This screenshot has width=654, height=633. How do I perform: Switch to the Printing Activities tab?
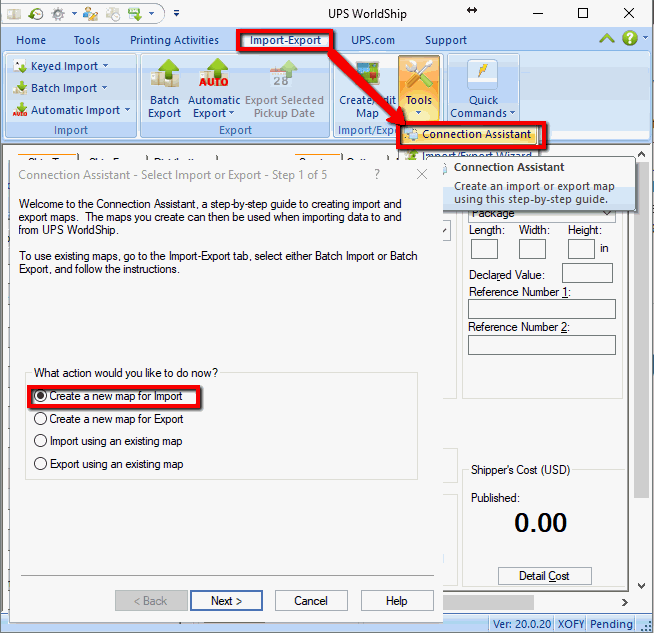[174, 40]
